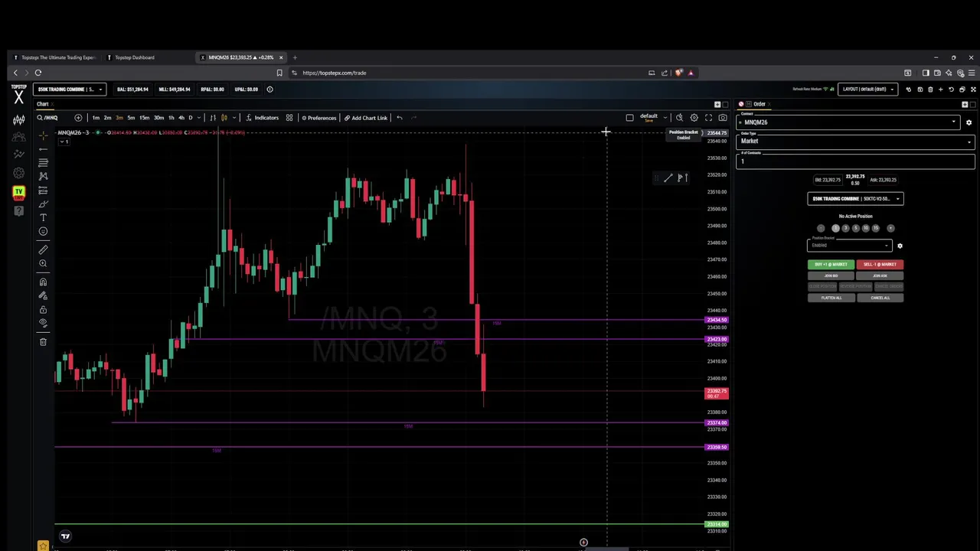Click the number of contracts field

click(855, 161)
